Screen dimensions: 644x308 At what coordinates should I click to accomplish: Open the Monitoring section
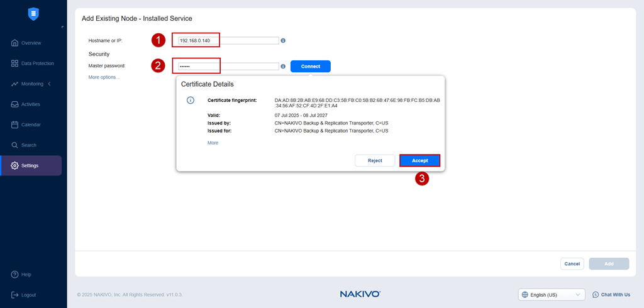point(31,84)
